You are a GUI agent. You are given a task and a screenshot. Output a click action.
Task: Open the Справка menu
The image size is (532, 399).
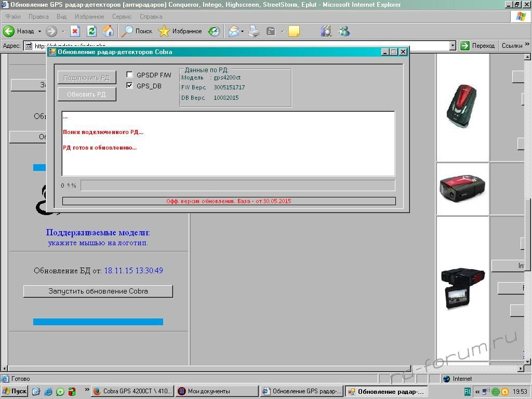(x=151, y=16)
